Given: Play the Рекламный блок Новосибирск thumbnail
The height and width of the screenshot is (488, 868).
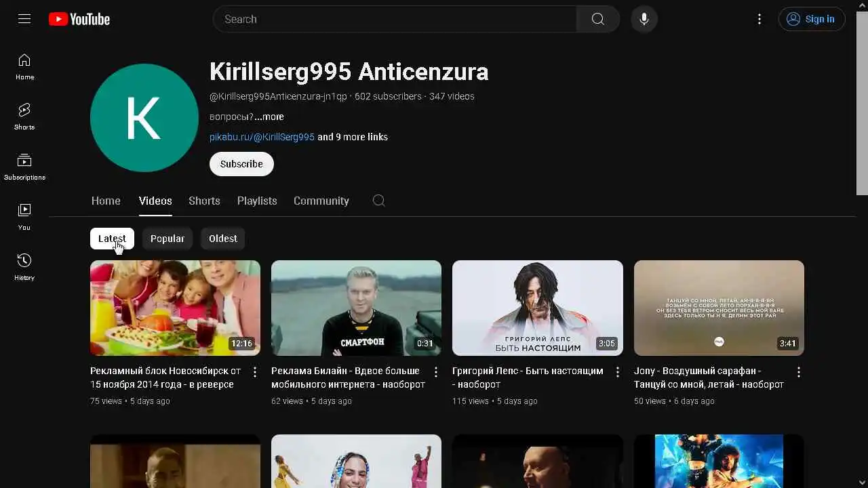Looking at the screenshot, I should pos(175,308).
